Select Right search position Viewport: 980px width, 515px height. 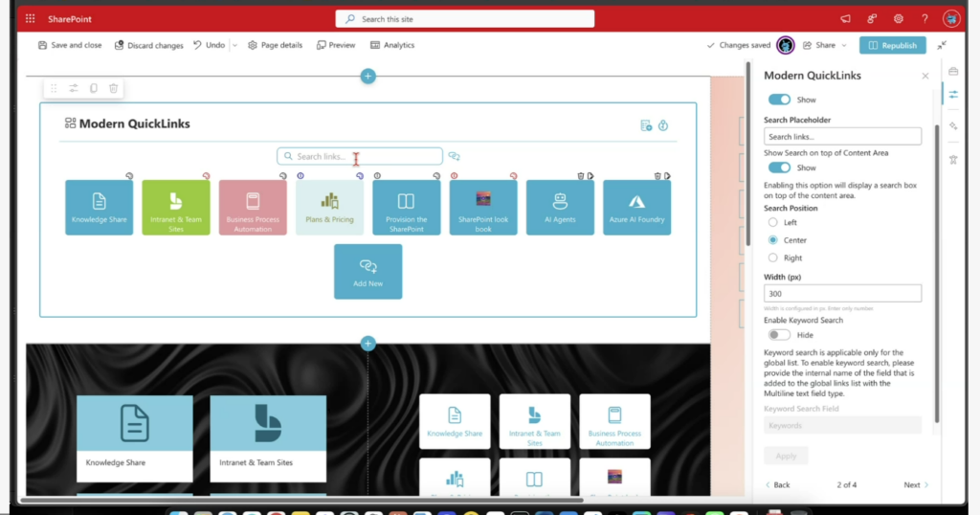point(773,257)
